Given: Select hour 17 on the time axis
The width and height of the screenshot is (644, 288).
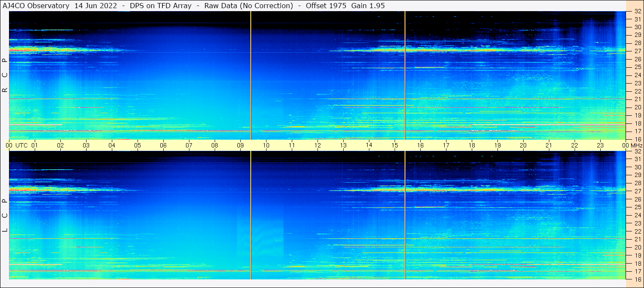Looking at the screenshot, I should tap(446, 145).
